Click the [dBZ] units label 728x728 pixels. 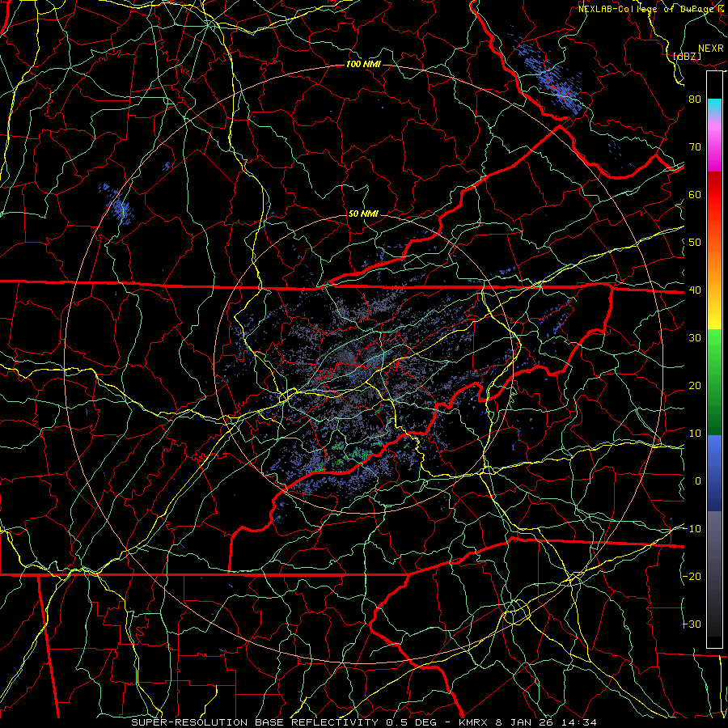687,56
